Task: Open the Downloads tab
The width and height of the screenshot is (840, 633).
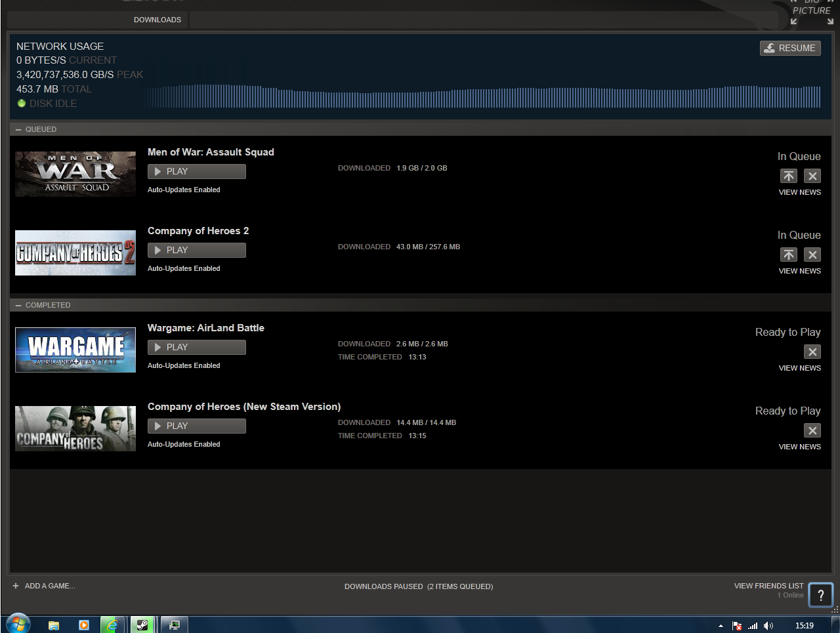Action: [x=157, y=20]
